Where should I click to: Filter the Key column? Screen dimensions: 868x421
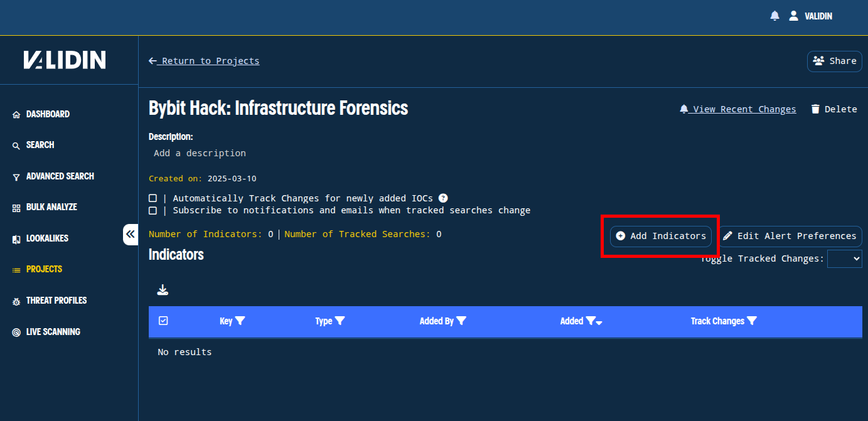point(240,321)
